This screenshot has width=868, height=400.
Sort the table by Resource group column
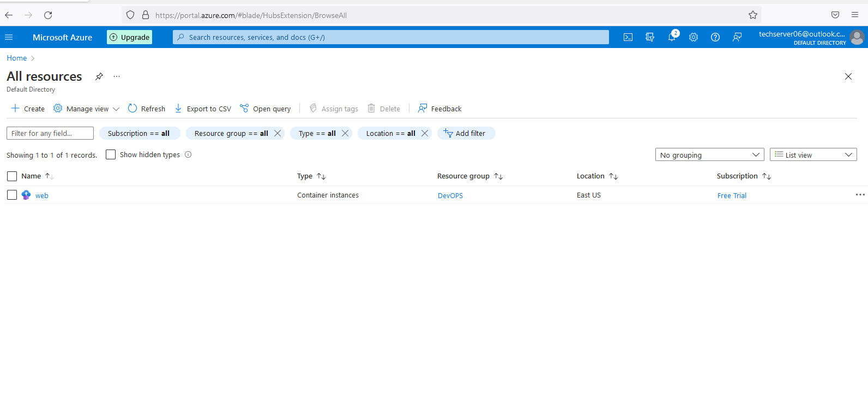coord(470,176)
